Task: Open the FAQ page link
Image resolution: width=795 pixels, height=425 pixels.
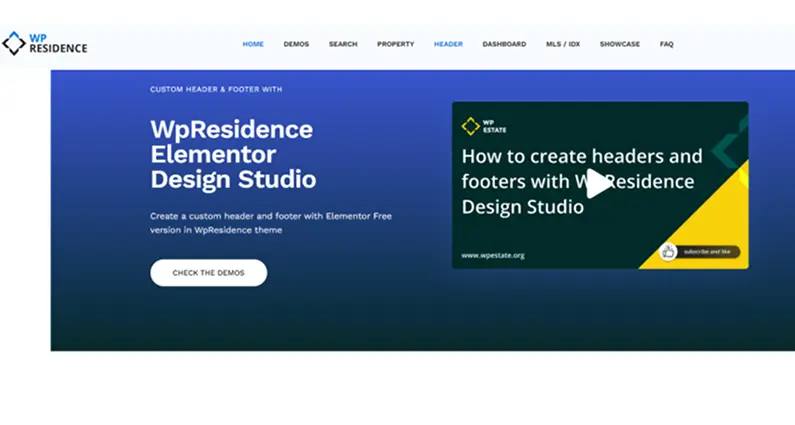Action: (667, 44)
